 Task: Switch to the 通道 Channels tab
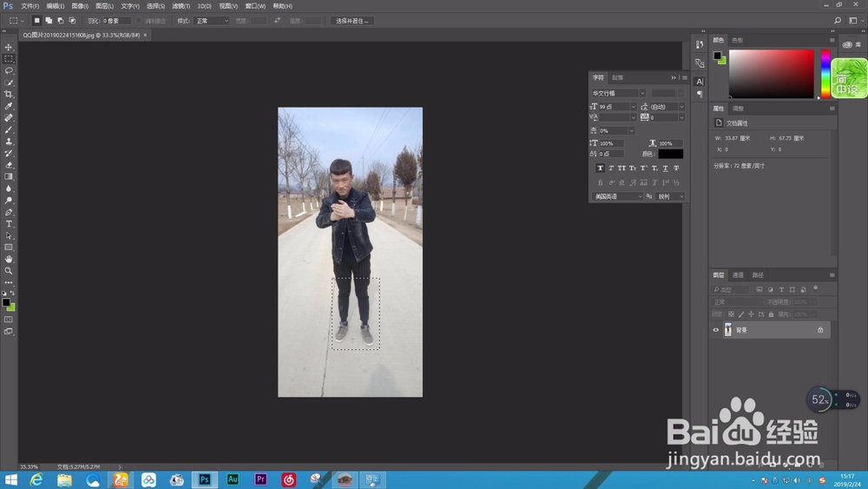(x=738, y=275)
